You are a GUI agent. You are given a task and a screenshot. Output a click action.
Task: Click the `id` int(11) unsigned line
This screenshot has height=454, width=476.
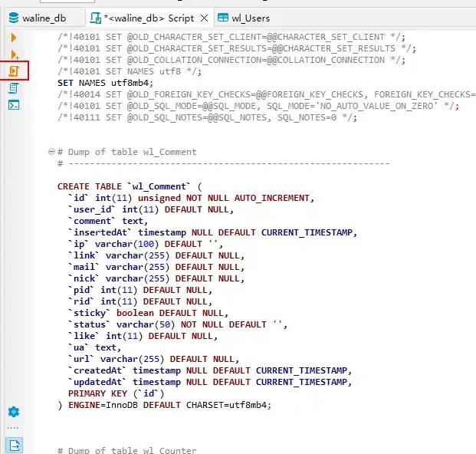point(191,198)
